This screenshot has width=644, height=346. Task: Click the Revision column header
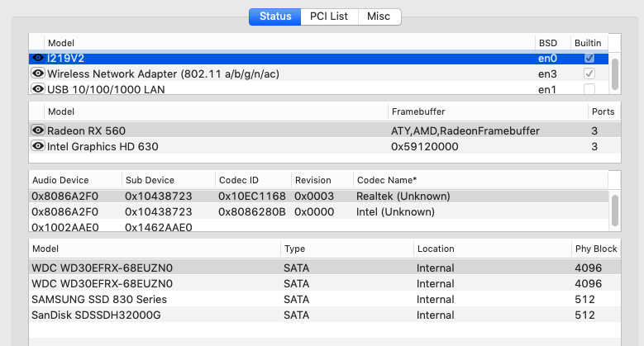pos(322,180)
